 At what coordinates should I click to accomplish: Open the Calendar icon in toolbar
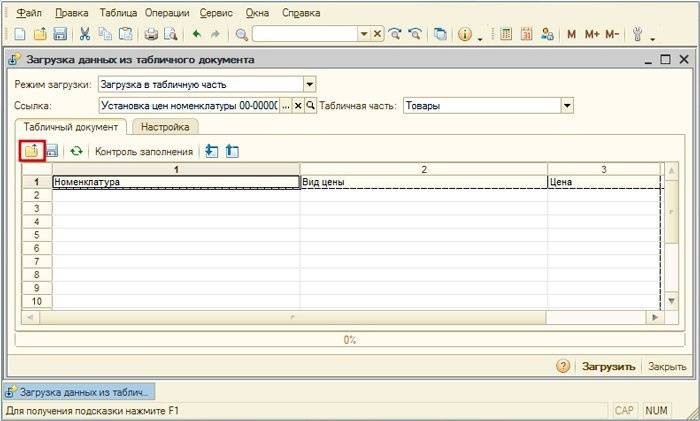[x=526, y=34]
